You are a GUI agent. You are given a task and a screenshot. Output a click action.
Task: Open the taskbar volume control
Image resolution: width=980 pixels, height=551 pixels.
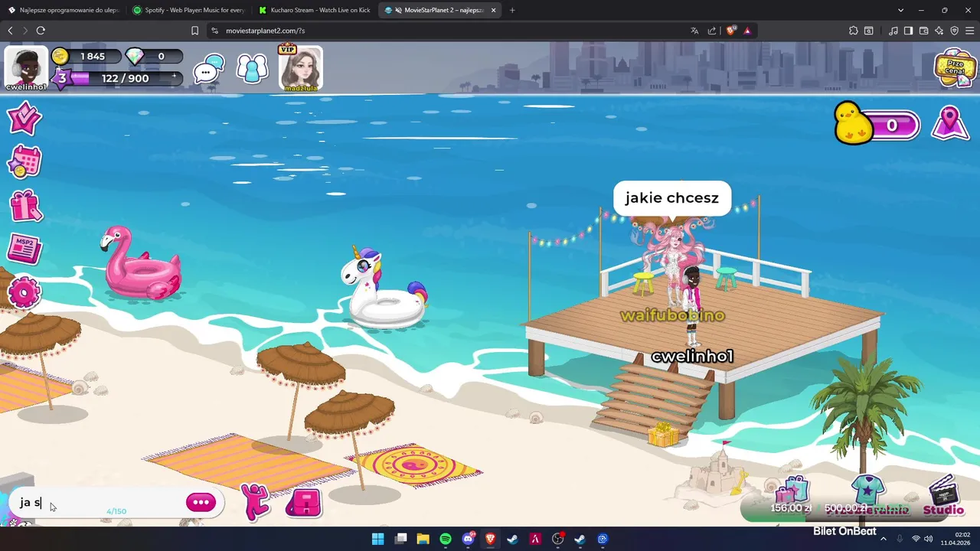coord(928,539)
